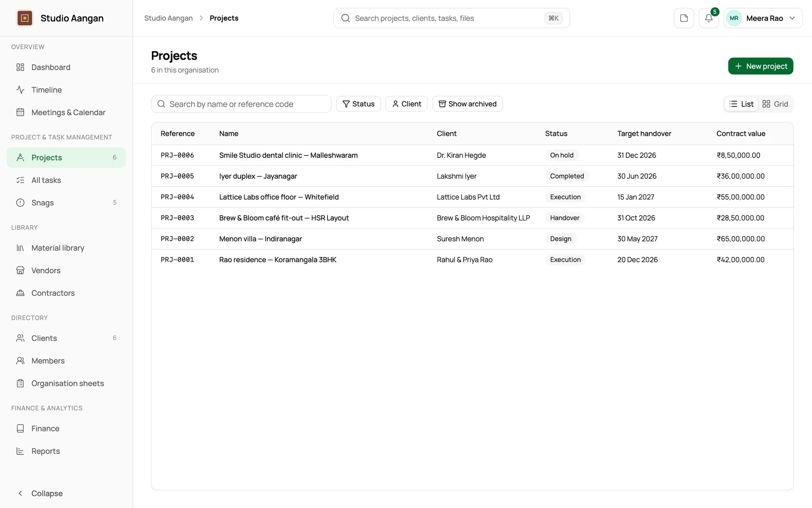The image size is (812, 508).
Task: Open project PRJ-0006 reference
Action: (x=177, y=155)
